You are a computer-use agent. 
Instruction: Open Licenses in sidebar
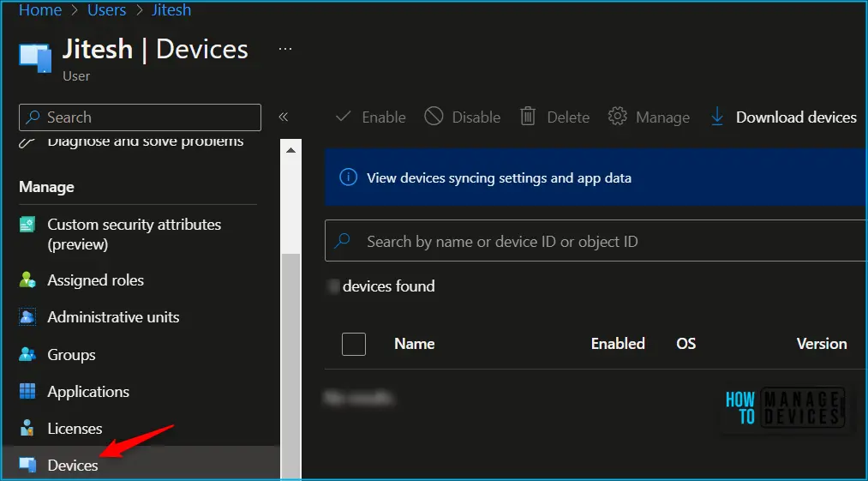[75, 429]
